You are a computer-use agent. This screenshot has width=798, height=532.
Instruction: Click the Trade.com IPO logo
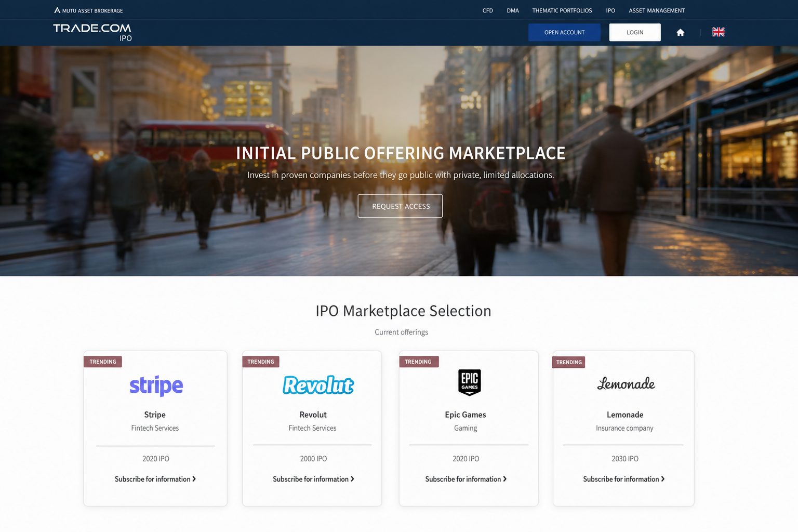coord(92,32)
